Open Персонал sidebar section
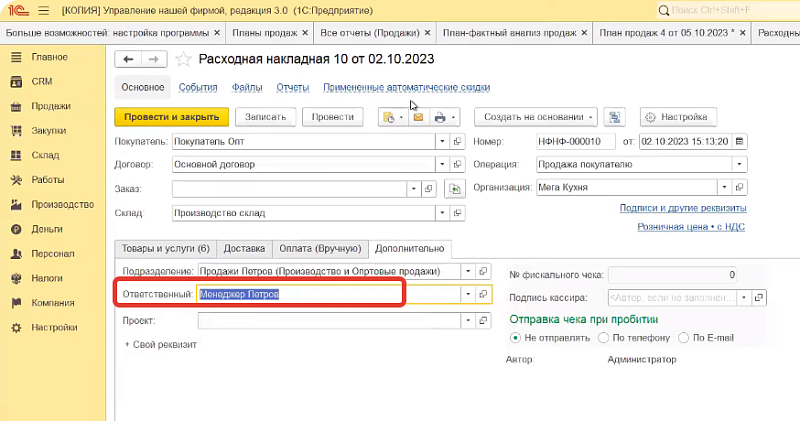 (53, 254)
